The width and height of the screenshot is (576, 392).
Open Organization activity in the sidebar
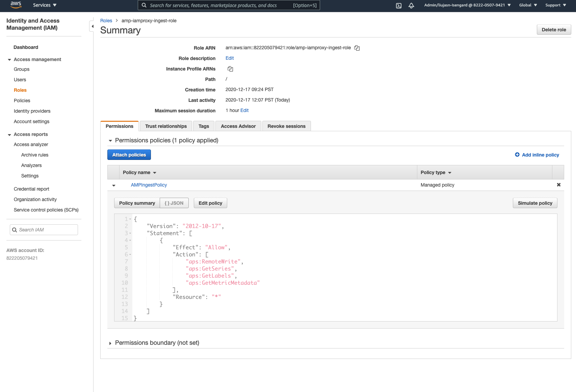coord(35,199)
